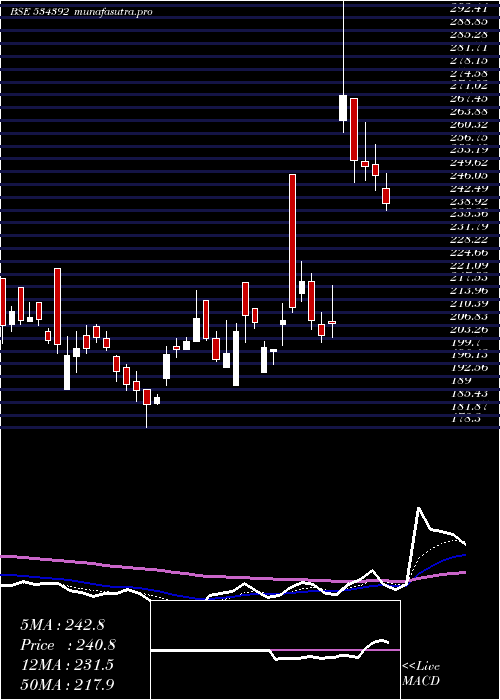The height and width of the screenshot is (700, 500).
Task: Click the 199.7 price axis label
Action: (465, 343)
